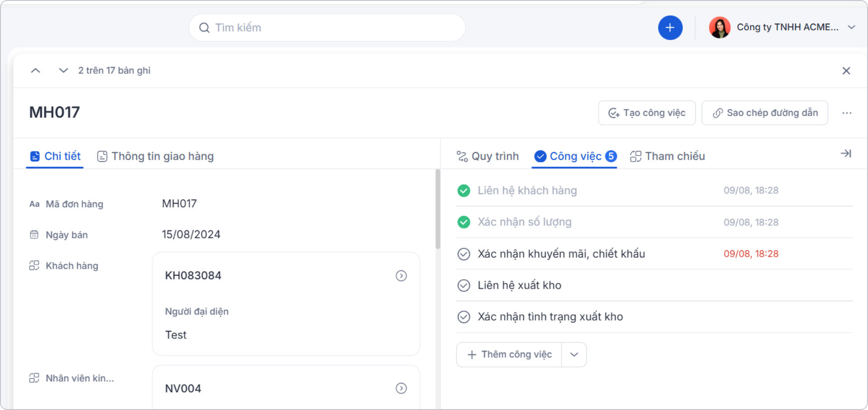
Task: Uncheck the Liên hệ khách hàng task
Action: click(464, 191)
